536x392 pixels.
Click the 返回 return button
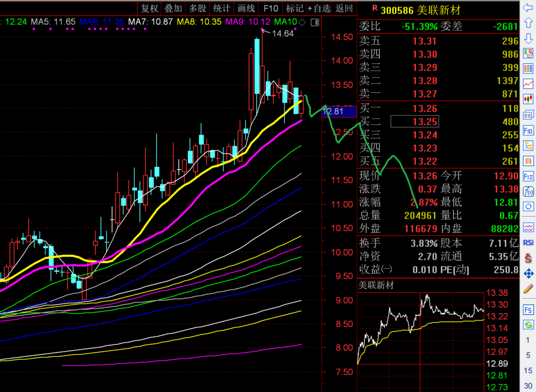tap(344, 8)
